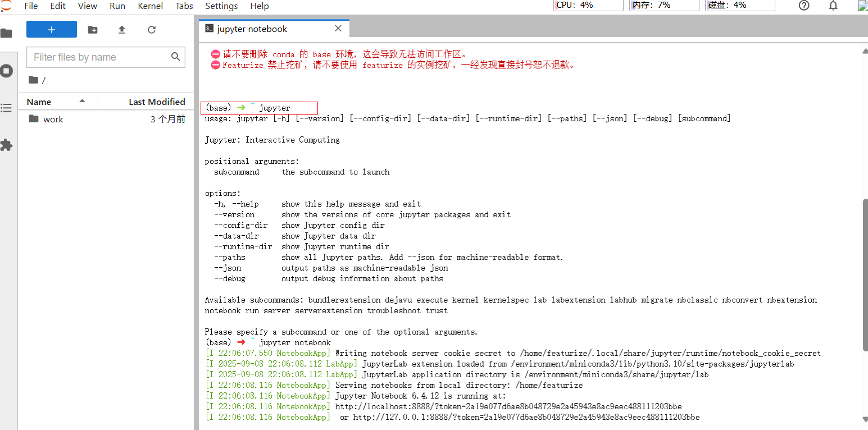Click the 'usage: jupyter' line
This screenshot has width=868, height=430.
467,118
